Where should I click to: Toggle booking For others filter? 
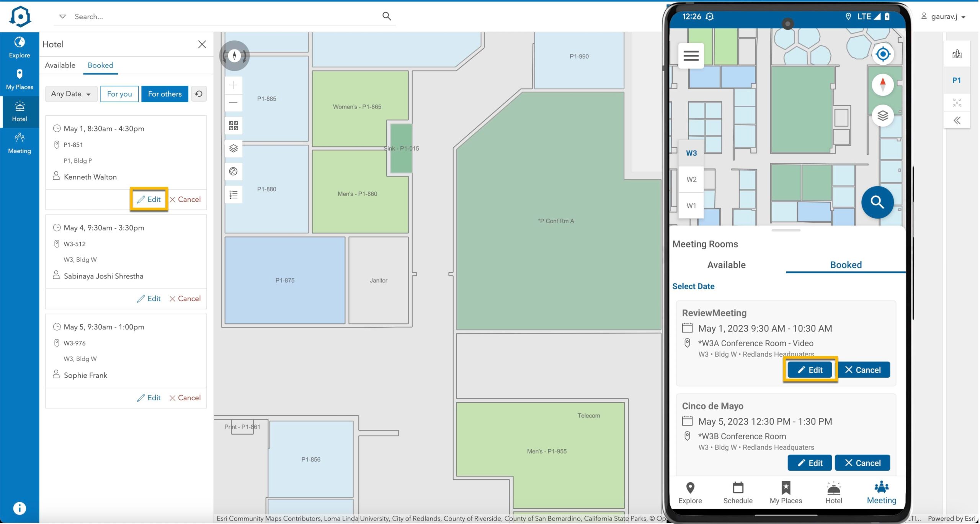coord(165,94)
